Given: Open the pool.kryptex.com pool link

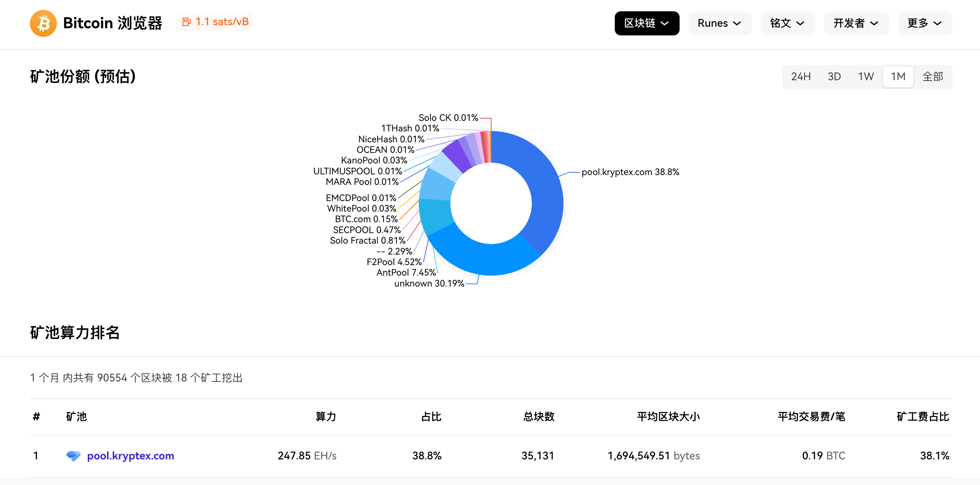Looking at the screenshot, I should click(130, 455).
